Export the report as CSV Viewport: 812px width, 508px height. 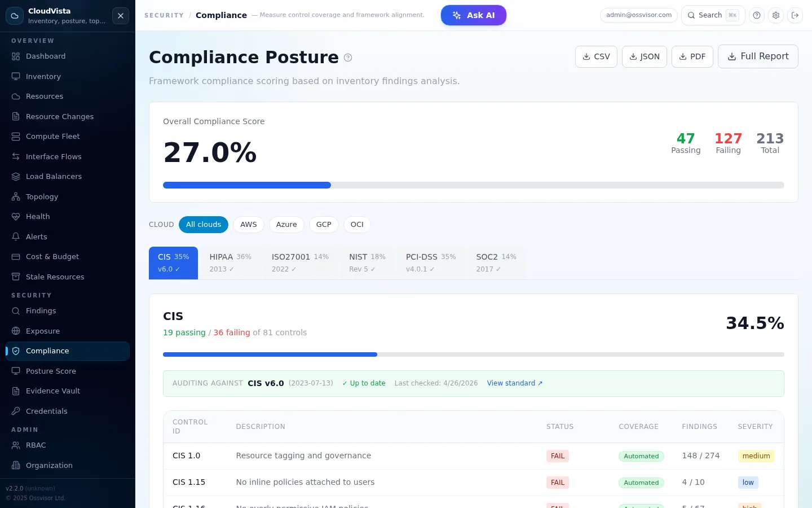pyautogui.click(x=596, y=56)
